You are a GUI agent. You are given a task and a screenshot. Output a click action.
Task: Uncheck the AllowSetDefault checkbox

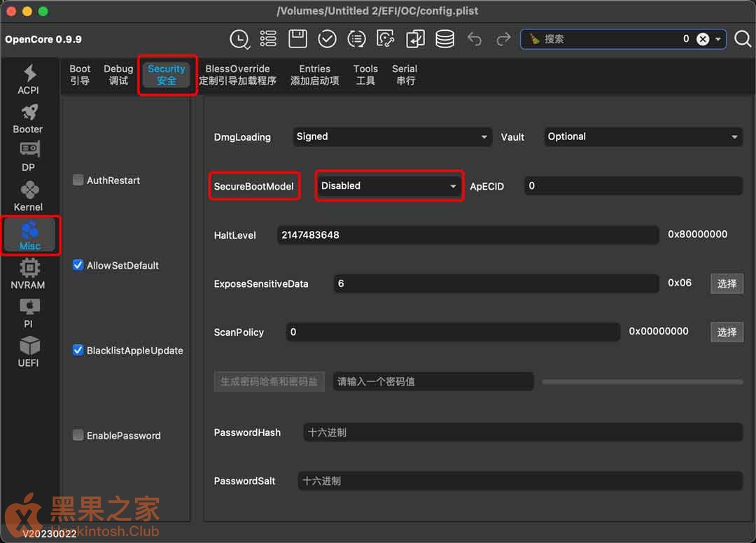click(x=78, y=265)
